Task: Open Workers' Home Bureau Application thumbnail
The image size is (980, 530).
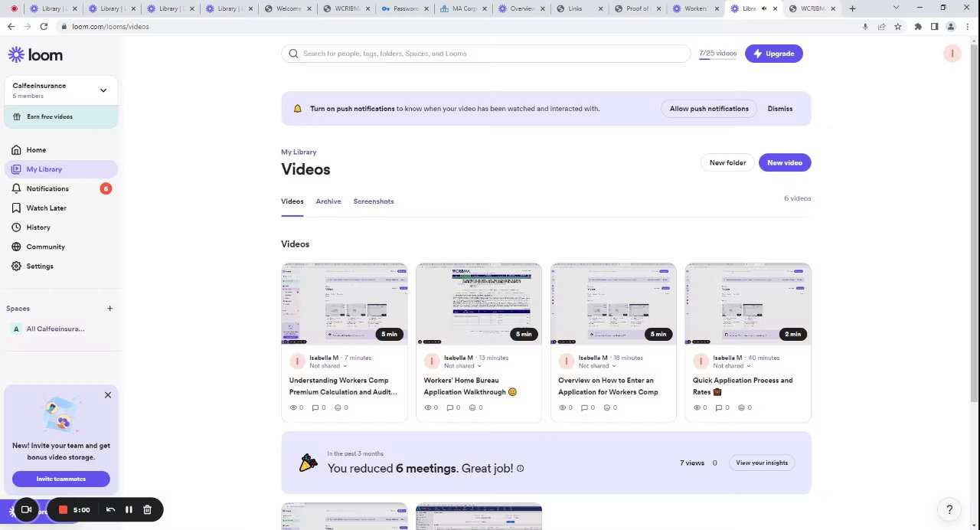Action: point(479,303)
